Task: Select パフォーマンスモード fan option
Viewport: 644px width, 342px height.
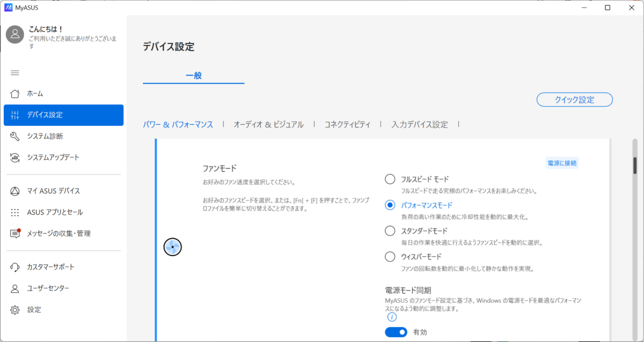Action: click(x=390, y=205)
